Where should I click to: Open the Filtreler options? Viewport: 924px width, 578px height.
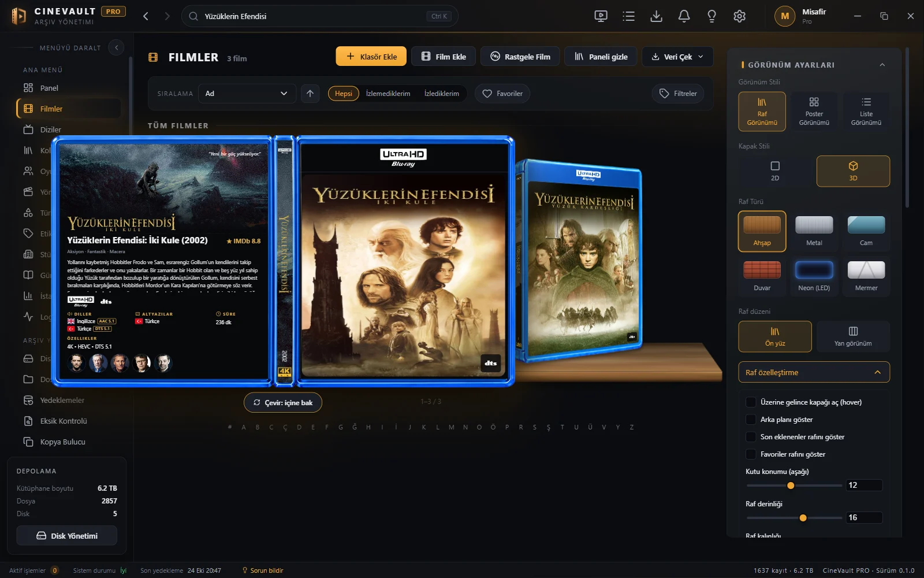(x=679, y=93)
